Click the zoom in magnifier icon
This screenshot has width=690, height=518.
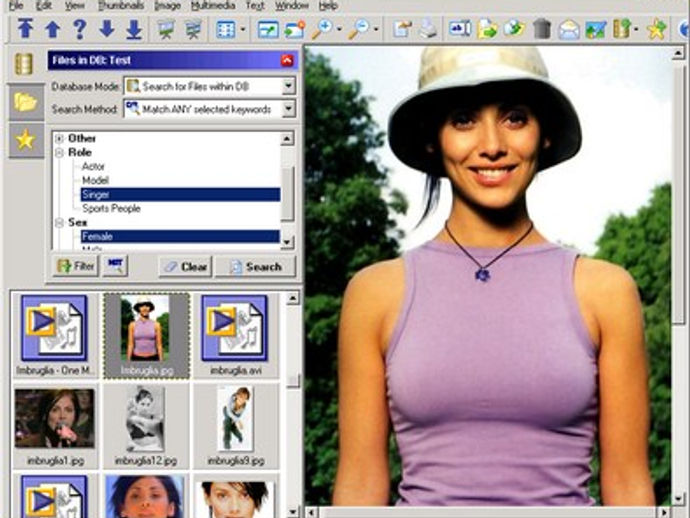323,29
